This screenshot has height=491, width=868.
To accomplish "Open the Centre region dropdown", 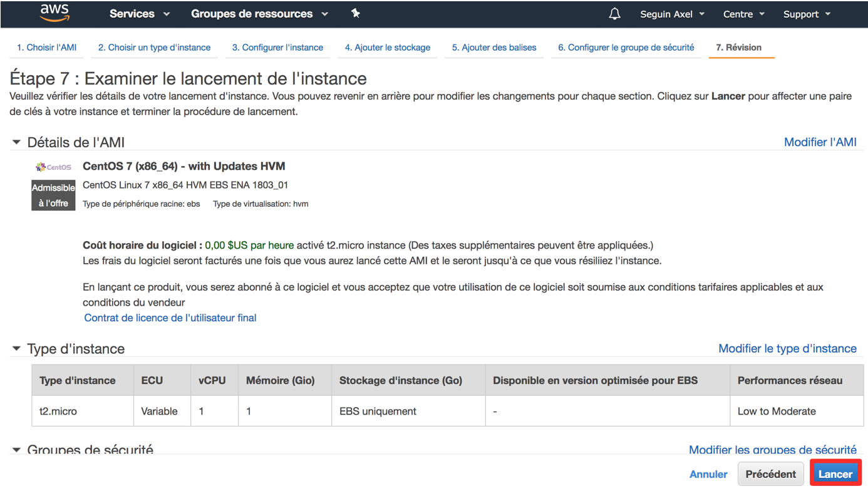I will click(x=743, y=14).
